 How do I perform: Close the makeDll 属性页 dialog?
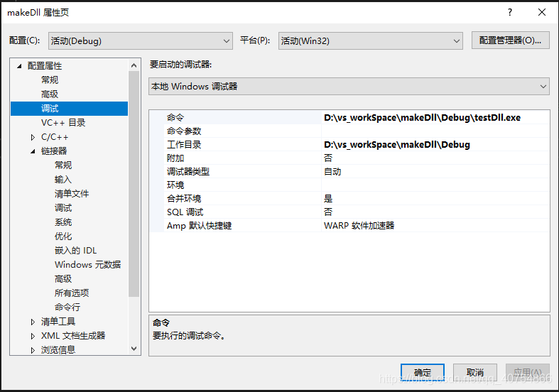pyautogui.click(x=542, y=13)
